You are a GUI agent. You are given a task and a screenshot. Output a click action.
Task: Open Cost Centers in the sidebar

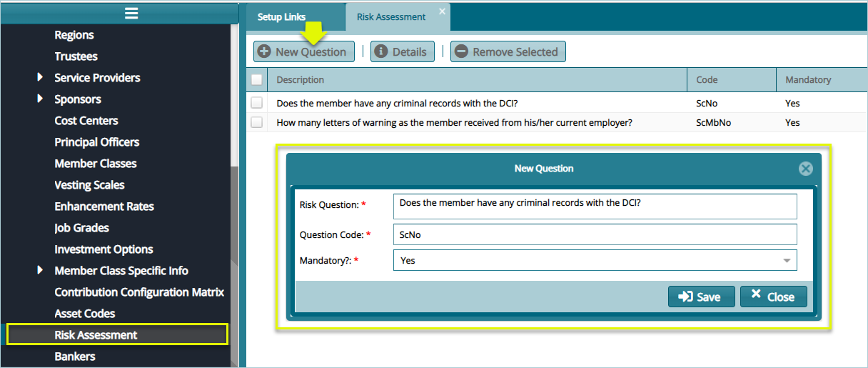[86, 121]
